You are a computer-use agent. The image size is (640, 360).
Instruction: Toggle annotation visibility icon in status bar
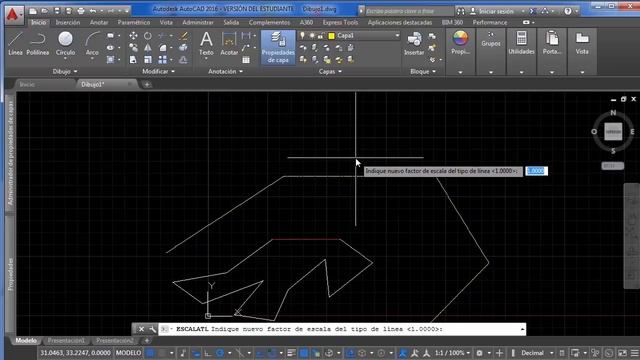402,353
